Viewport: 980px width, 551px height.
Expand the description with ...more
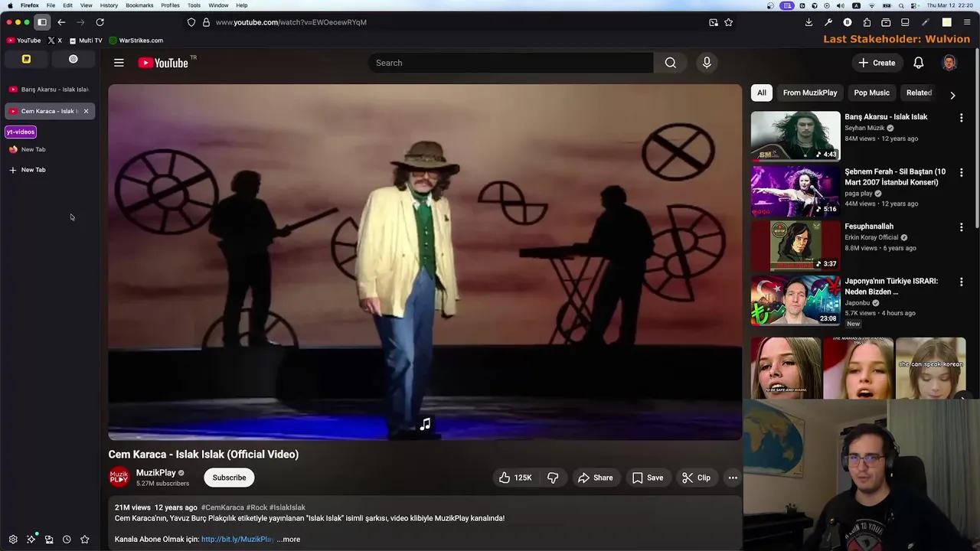click(289, 540)
